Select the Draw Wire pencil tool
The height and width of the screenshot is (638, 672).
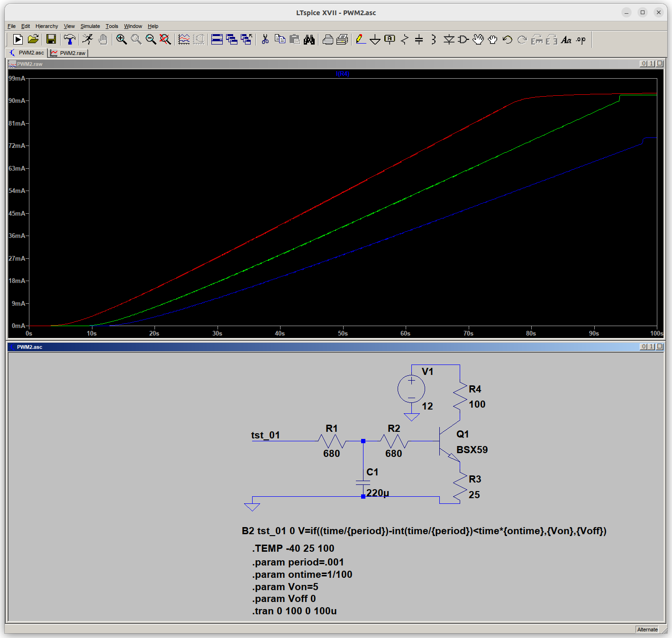pyautogui.click(x=361, y=40)
